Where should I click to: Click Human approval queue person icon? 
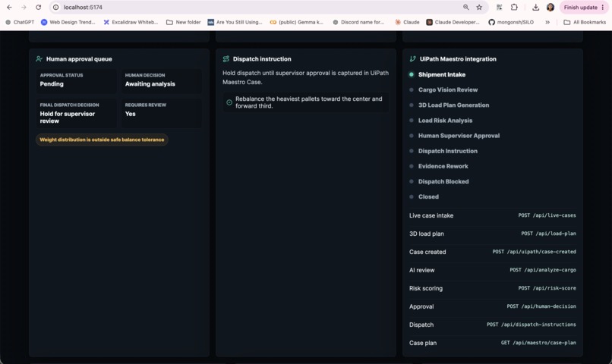(x=39, y=59)
